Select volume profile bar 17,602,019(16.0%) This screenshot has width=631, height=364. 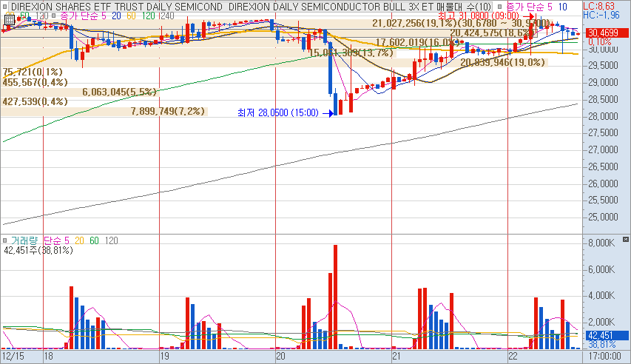[x=232, y=43]
